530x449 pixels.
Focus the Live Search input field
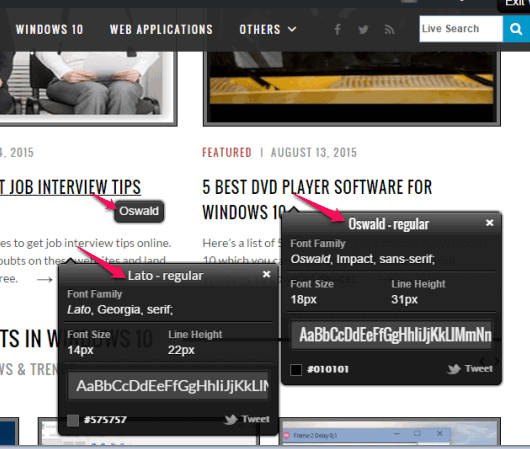point(461,29)
